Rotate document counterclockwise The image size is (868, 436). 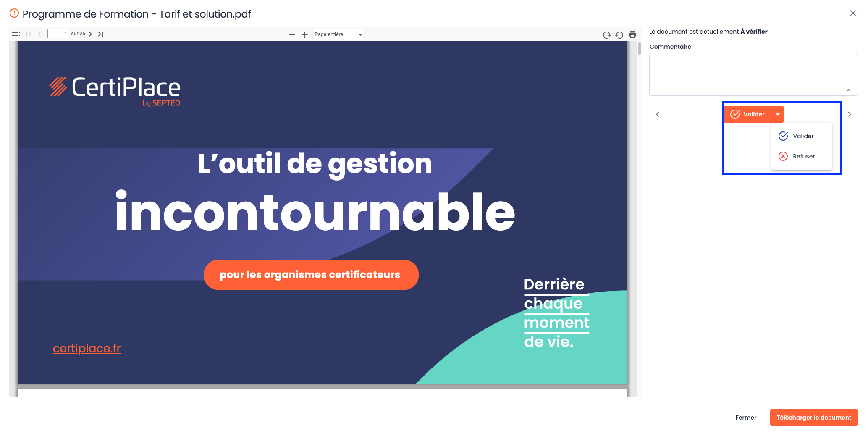click(619, 35)
